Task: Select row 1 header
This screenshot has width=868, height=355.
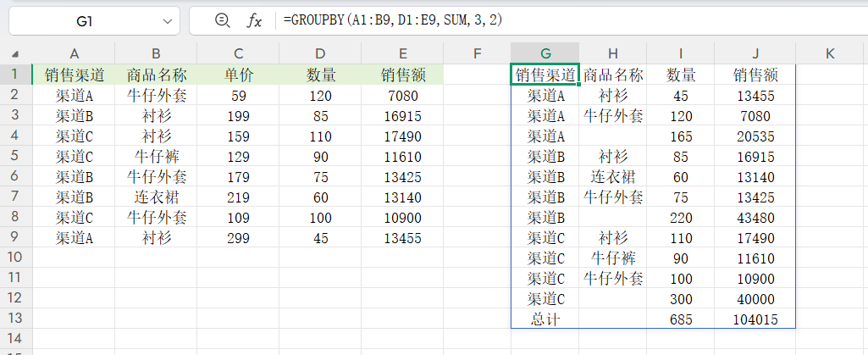Action: coord(16,75)
